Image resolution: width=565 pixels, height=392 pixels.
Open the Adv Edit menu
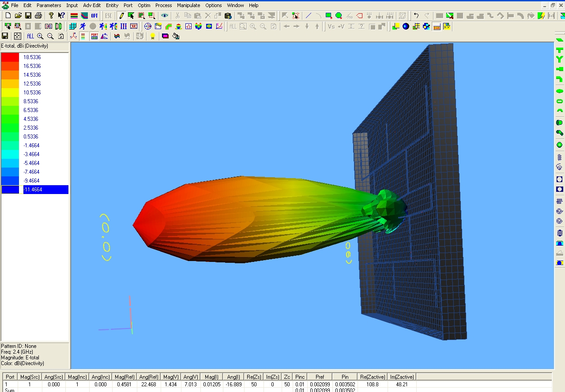click(x=92, y=5)
